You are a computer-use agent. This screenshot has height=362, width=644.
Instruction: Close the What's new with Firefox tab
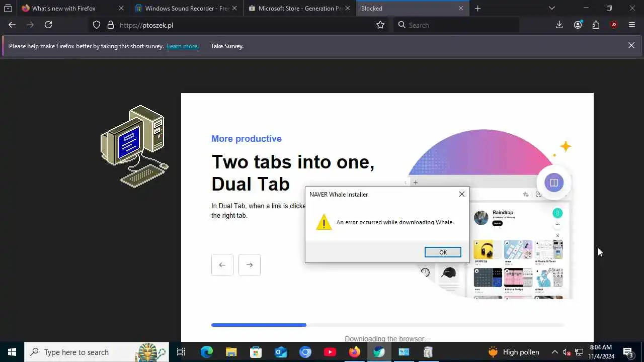tap(121, 8)
